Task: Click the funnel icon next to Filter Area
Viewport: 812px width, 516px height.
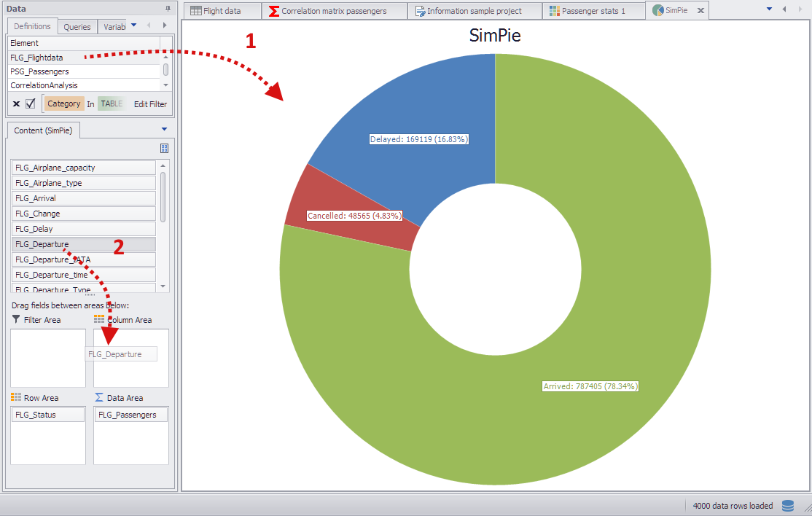Action: click(x=16, y=319)
